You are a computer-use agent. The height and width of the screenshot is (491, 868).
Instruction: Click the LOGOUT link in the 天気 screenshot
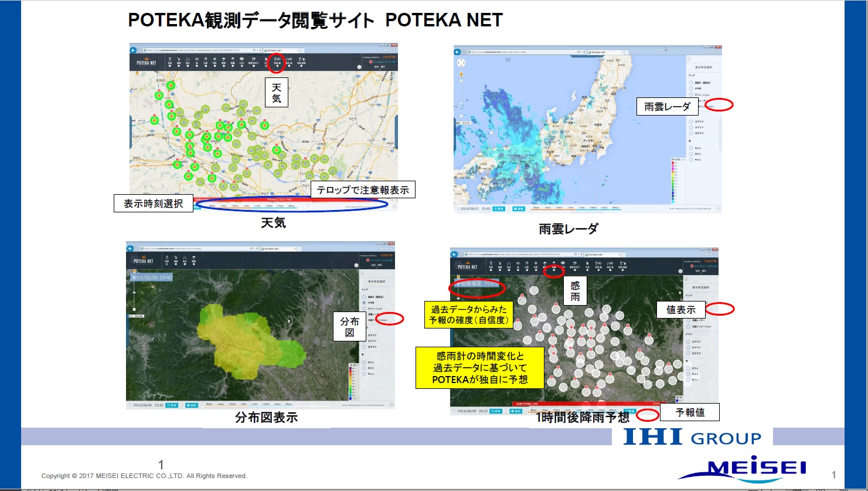tap(389, 57)
